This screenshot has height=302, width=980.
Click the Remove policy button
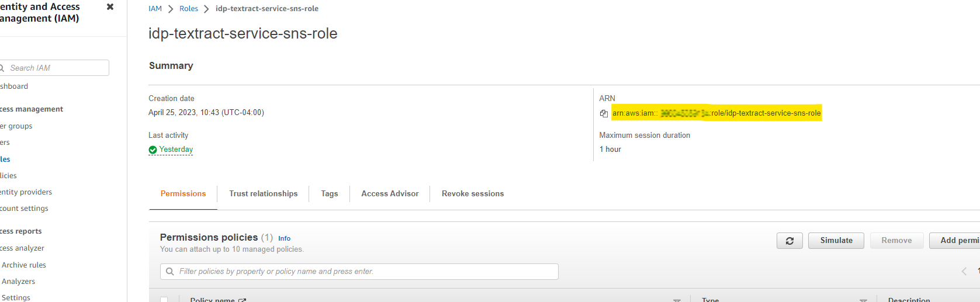pos(896,241)
